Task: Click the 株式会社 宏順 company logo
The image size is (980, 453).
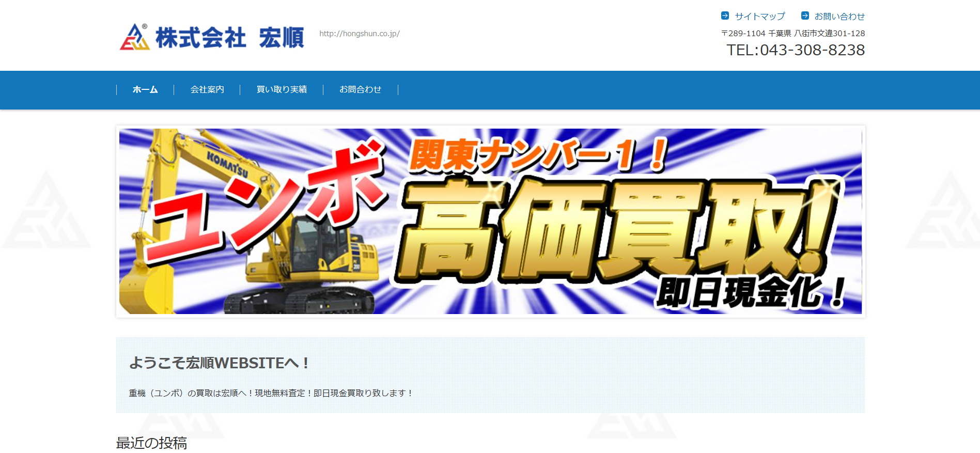Action: [212, 37]
